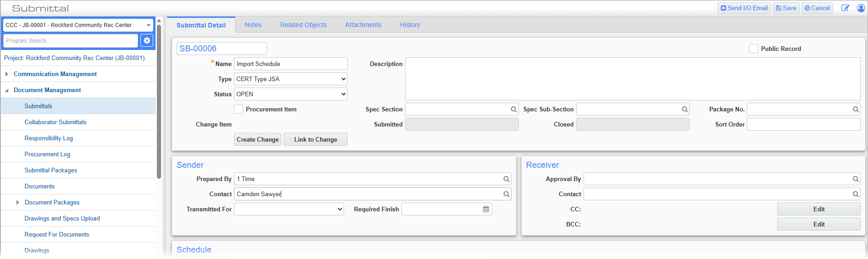The width and height of the screenshot is (868, 259).
Task: Click the sidebar vertical scrollbar
Action: point(159,101)
